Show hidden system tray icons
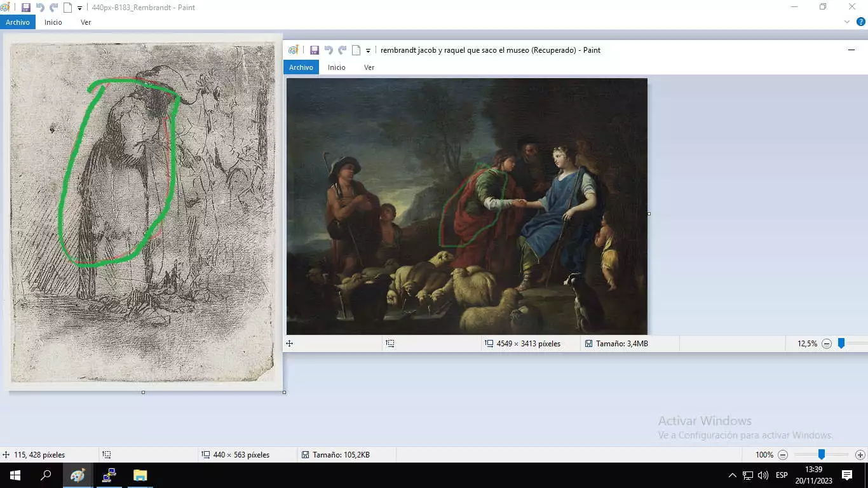 732,475
